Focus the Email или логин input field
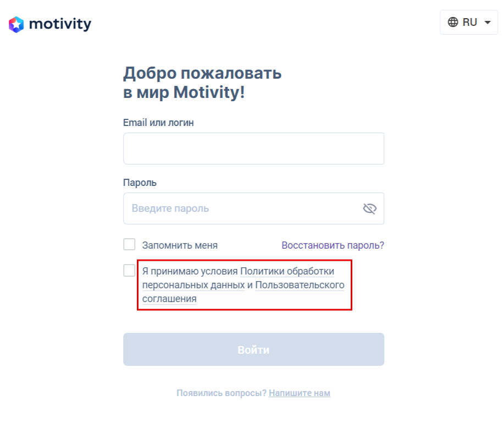This screenshot has height=428, width=504. 253,149
